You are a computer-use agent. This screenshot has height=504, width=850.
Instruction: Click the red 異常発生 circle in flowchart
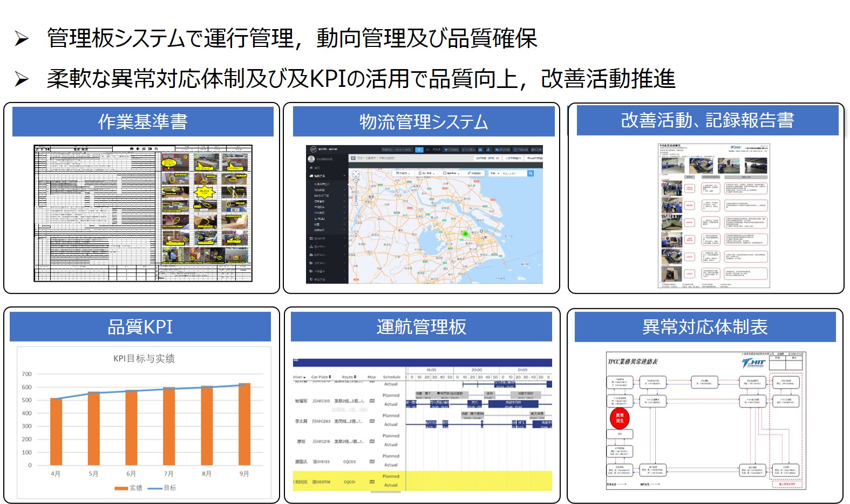(x=620, y=418)
